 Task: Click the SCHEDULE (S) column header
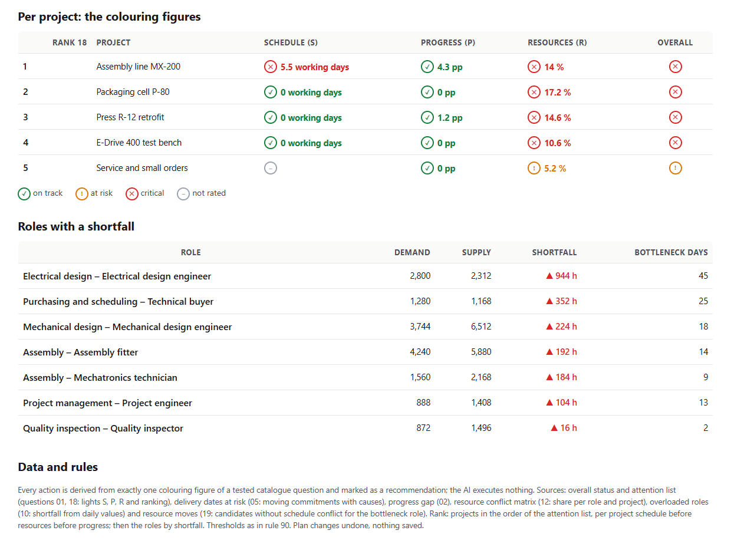(291, 42)
